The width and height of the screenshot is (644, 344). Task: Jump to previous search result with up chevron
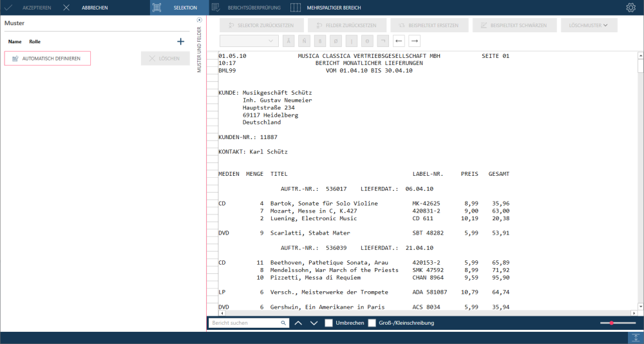point(299,323)
